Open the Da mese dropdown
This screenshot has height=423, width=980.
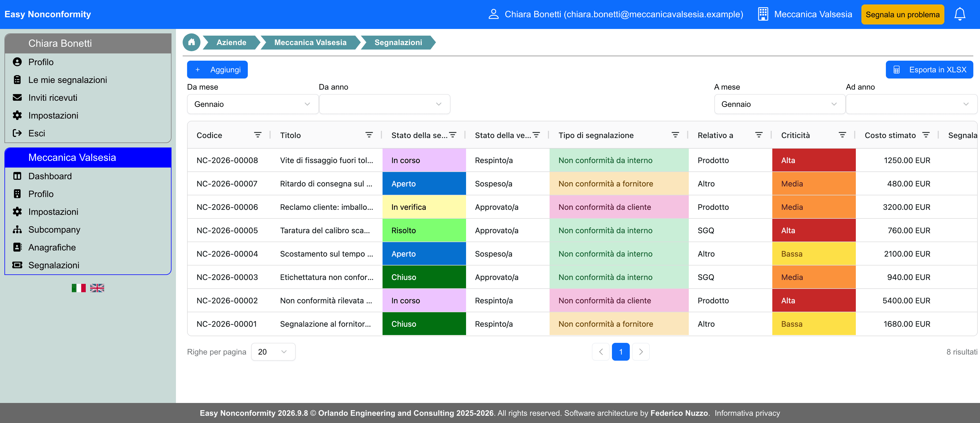pos(253,104)
